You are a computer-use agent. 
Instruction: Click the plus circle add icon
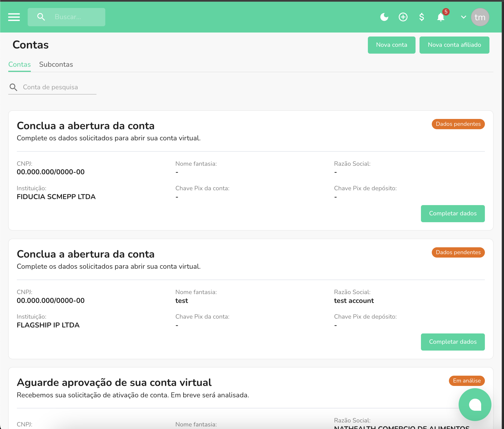pos(403,17)
